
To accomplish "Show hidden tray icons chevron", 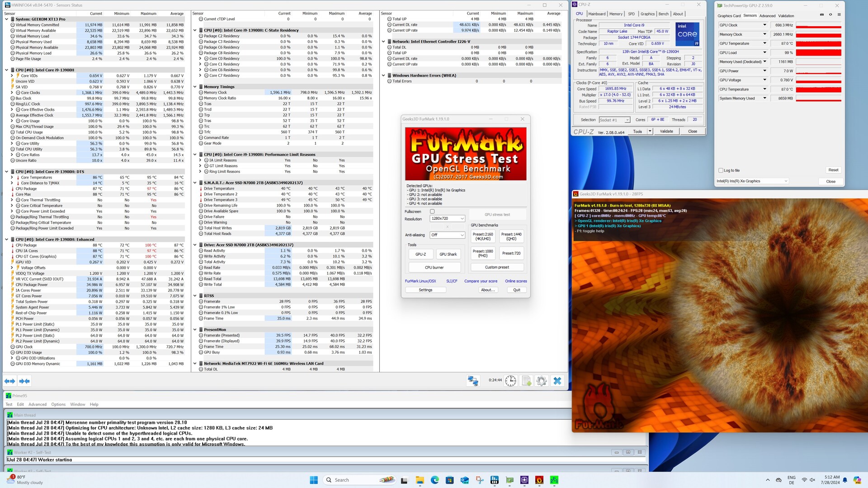I will pos(768,480).
